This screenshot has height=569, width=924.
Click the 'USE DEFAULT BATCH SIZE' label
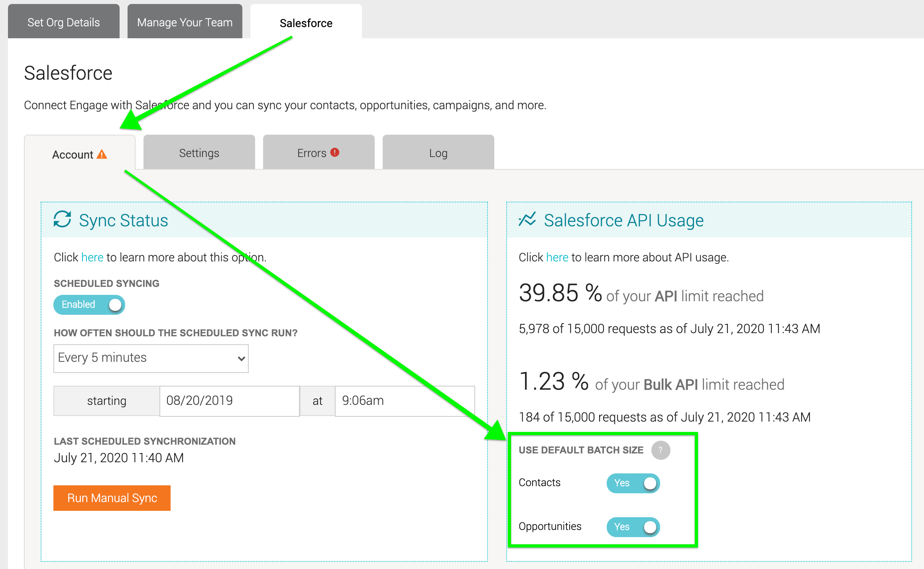tap(581, 450)
